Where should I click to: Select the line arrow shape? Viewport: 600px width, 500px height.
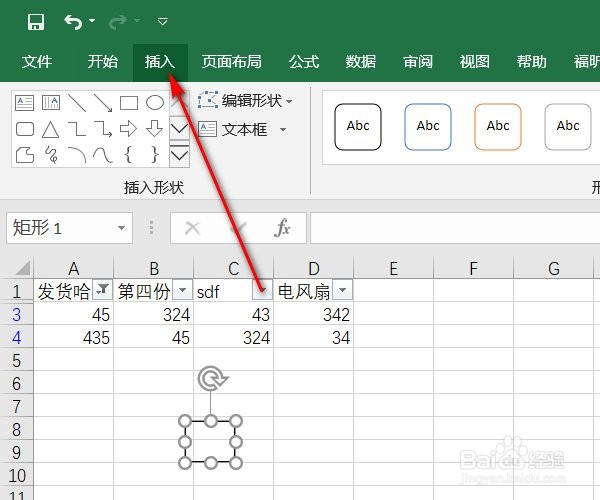(103, 103)
